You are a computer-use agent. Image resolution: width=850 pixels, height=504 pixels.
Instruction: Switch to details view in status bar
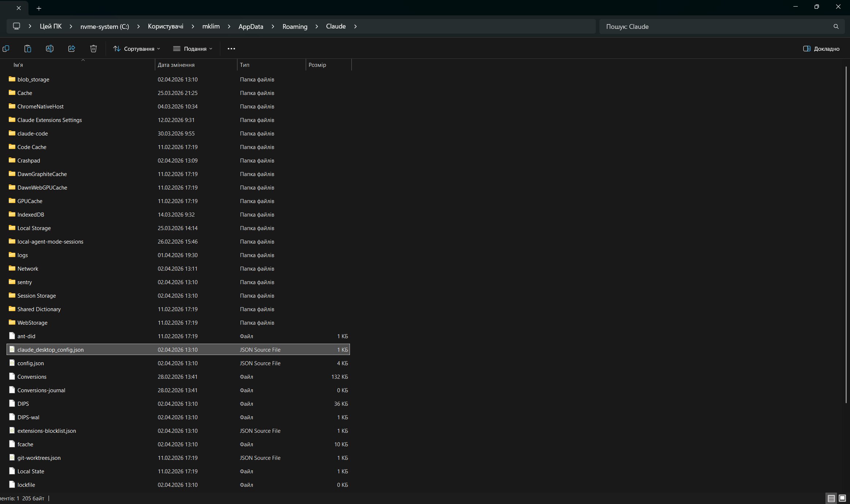(831, 498)
